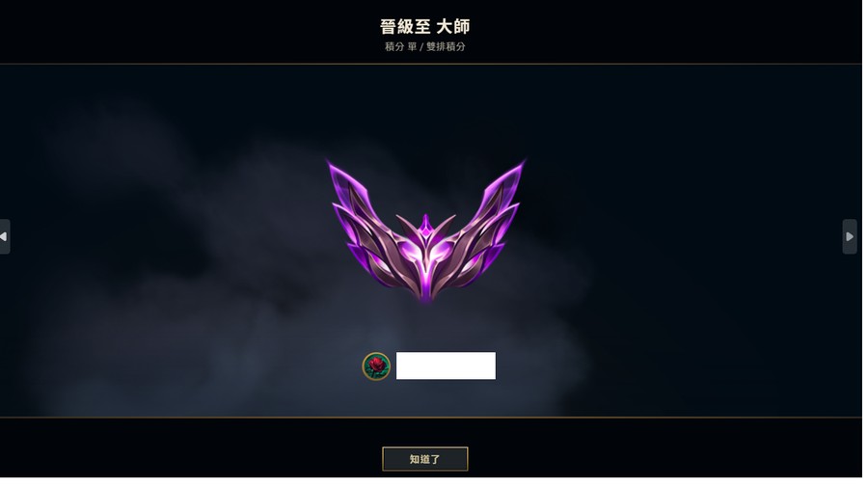The height and width of the screenshot is (487, 868).
Task: Click the white summoner name box
Action: coord(447,365)
